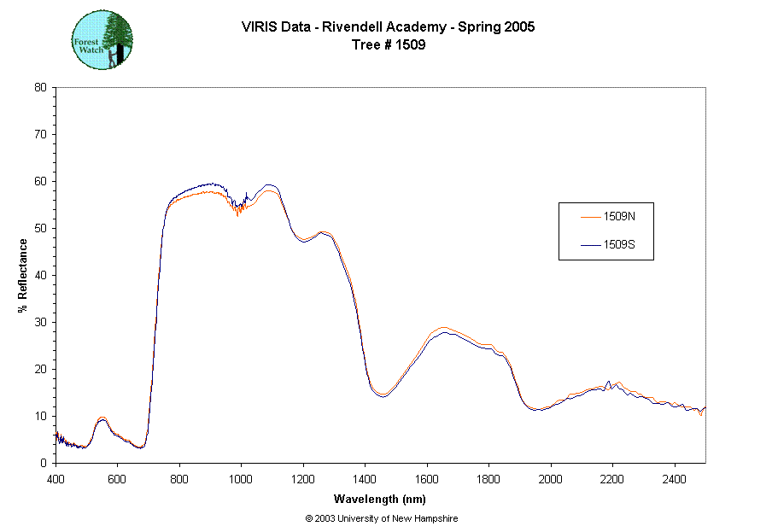Image resolution: width=778 pixels, height=532 pixels.
Task: Click the small first peak at the curve's left
Action: tap(102, 418)
